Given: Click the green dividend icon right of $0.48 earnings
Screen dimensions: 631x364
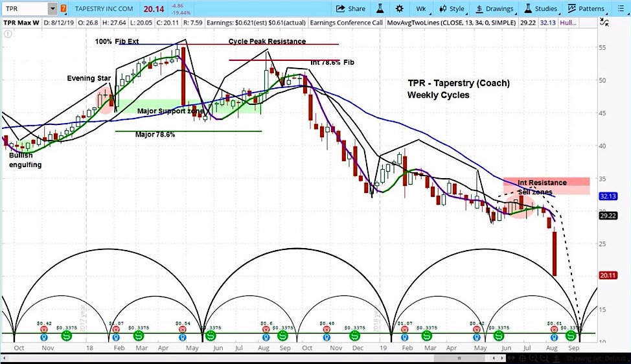Looking at the screenshot, I should coord(354,336).
